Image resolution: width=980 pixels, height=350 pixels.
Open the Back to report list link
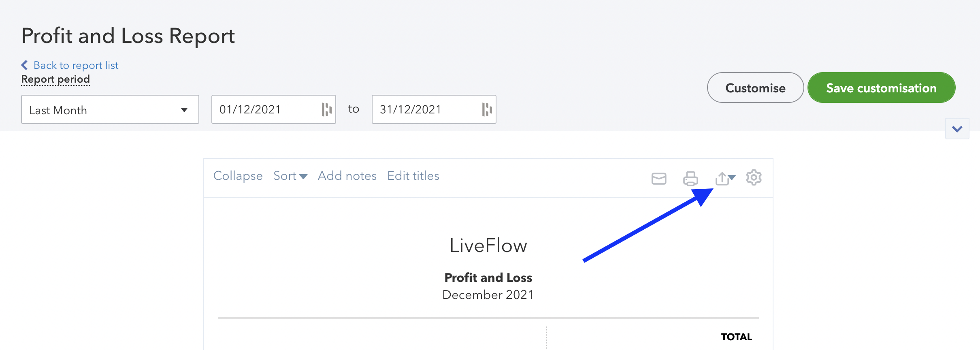click(x=76, y=65)
